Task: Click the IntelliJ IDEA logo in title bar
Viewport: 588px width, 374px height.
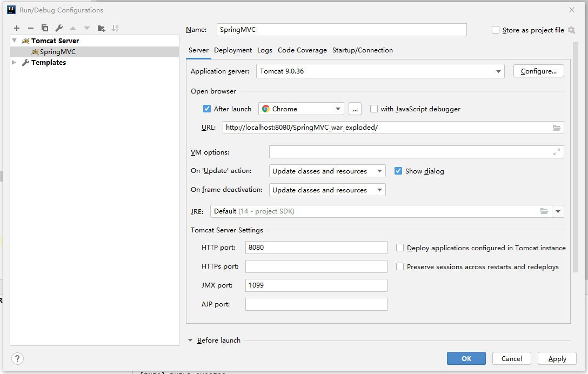Action: [11, 10]
